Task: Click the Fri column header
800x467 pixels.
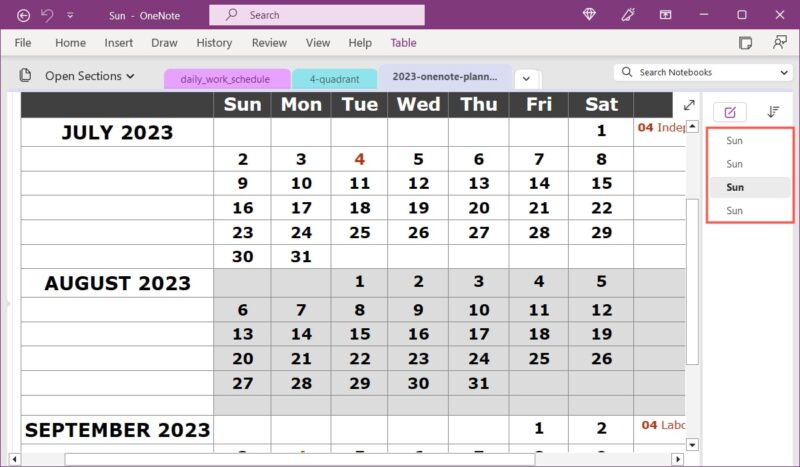Action: pos(539,105)
